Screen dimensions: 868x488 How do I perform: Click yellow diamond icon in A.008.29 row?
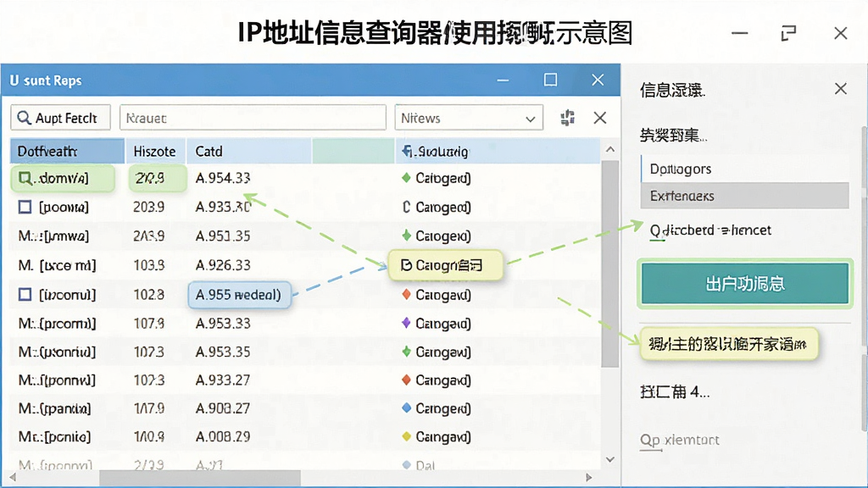coord(406,436)
